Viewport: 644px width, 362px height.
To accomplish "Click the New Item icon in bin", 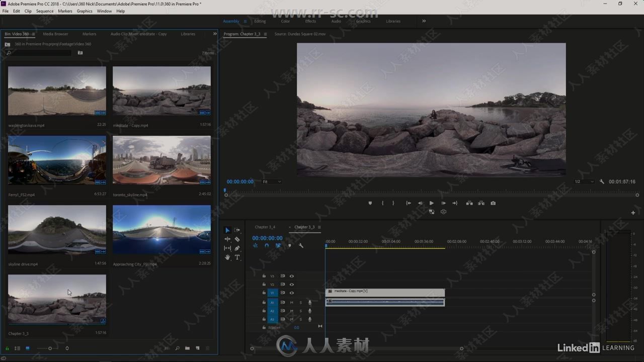I will 198,348.
